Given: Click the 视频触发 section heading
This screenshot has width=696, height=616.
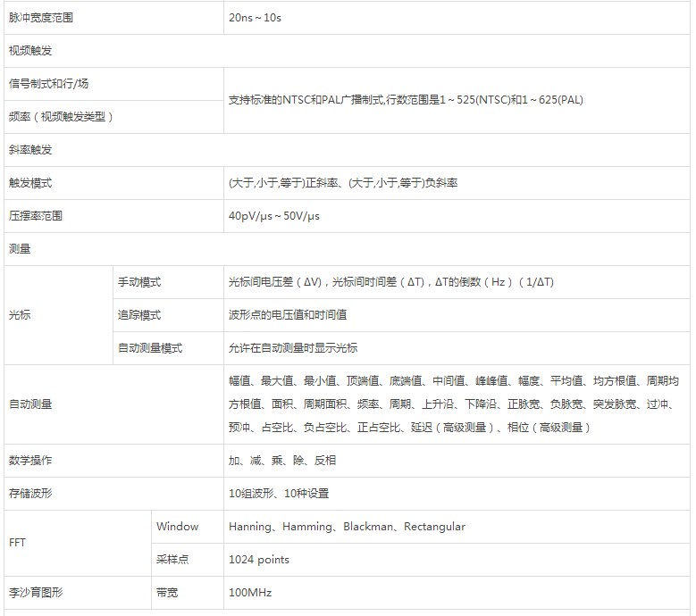Looking at the screenshot, I should pos(30,51).
